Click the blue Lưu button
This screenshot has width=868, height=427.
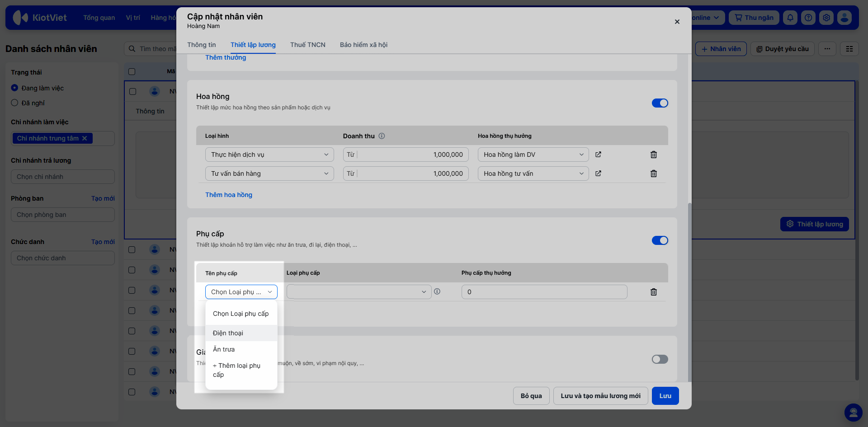tap(665, 396)
